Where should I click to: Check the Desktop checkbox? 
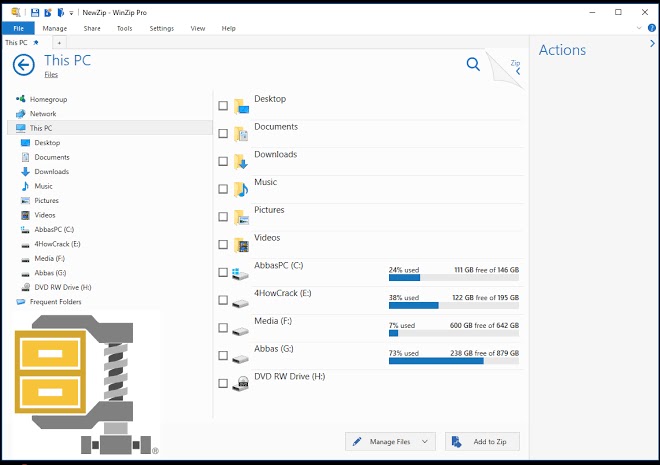[x=223, y=106]
